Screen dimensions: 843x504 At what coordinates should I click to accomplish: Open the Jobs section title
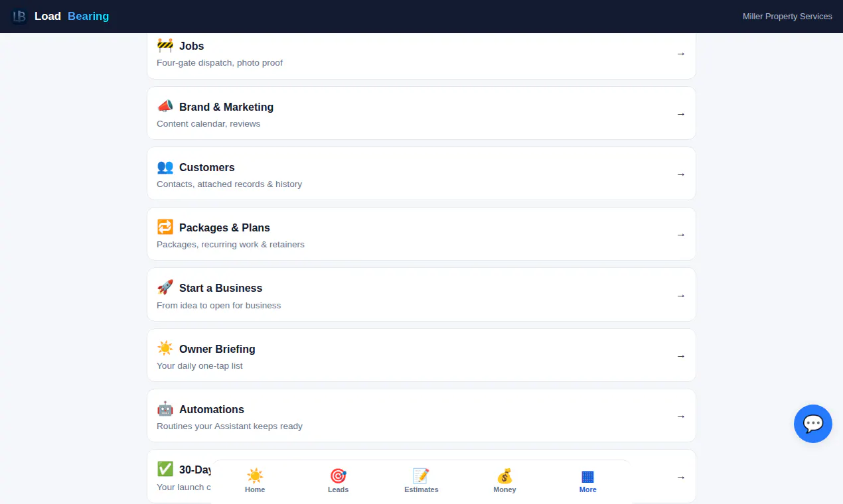[191, 46]
